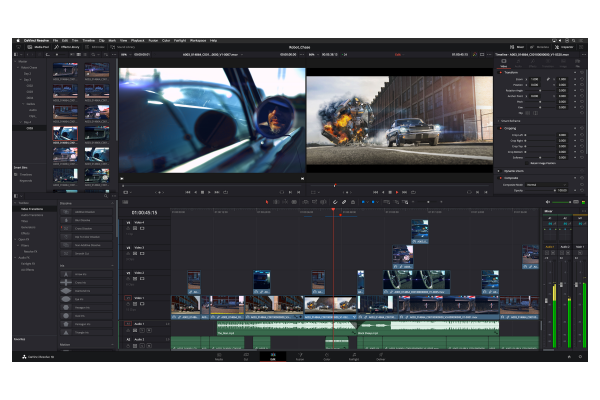Switch to the Color page tab
600x400 pixels.
click(327, 356)
